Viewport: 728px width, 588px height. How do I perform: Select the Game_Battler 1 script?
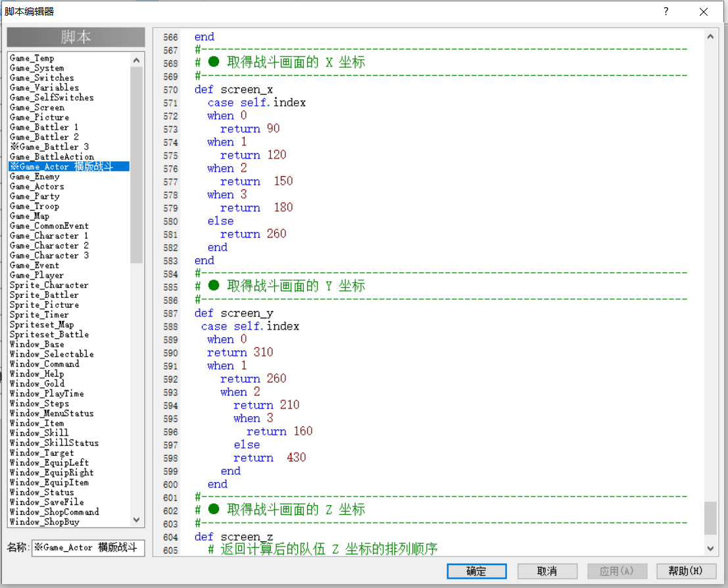click(x=44, y=127)
